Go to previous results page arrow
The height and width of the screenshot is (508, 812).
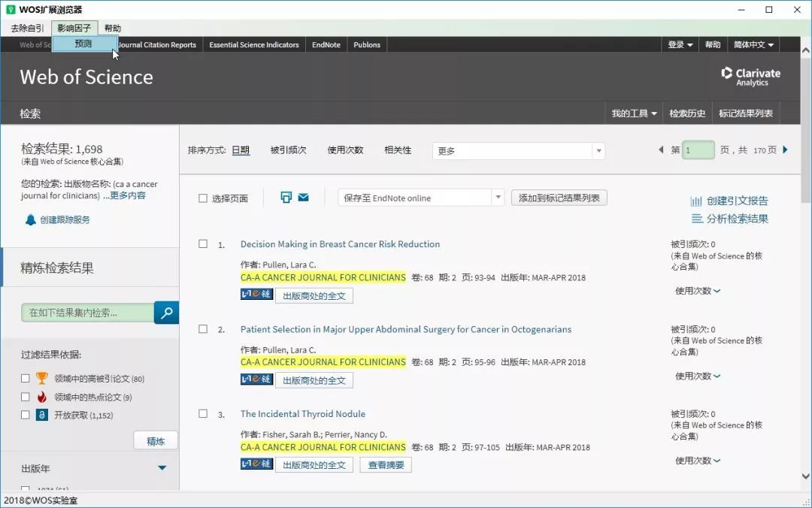pyautogui.click(x=661, y=150)
